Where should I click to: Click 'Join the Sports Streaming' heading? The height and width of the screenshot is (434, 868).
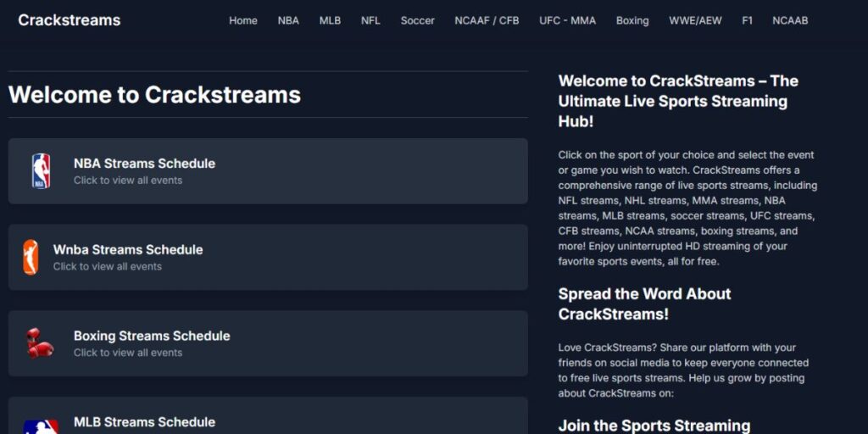(x=654, y=426)
